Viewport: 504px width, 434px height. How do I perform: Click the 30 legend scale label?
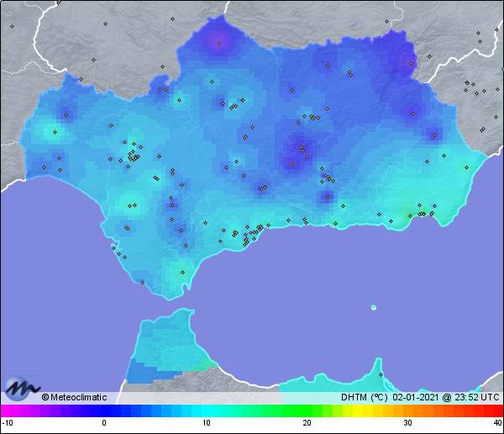coord(408,423)
